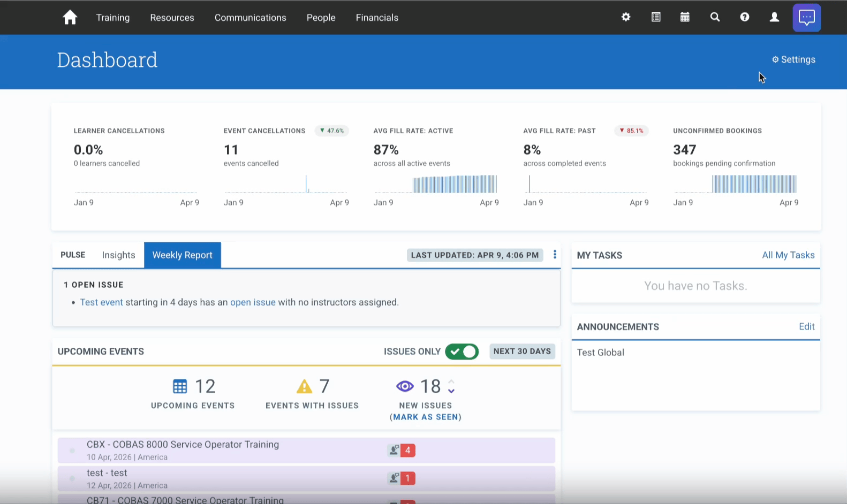Open the All My Tasks link

coord(788,255)
